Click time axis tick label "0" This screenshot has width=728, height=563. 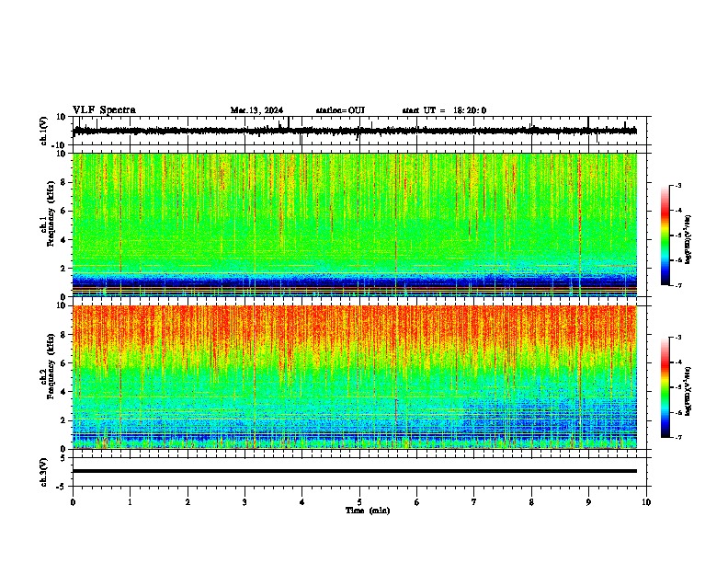pyautogui.click(x=73, y=502)
